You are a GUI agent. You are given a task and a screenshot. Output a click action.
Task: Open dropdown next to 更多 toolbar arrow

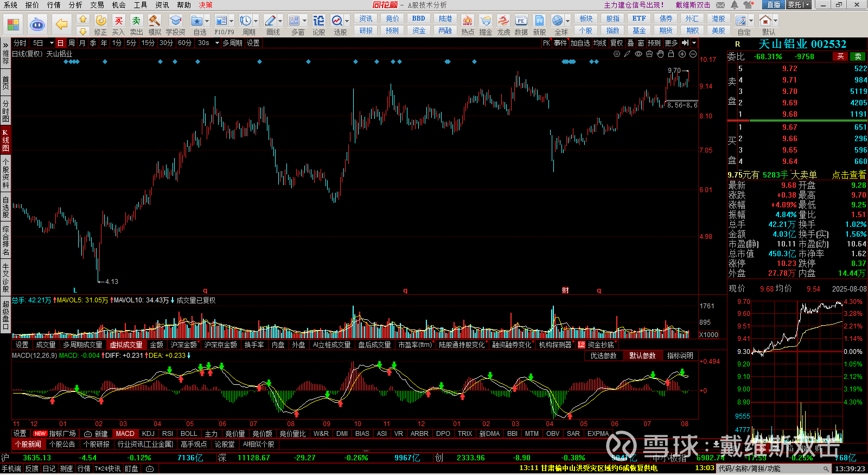tap(694, 43)
